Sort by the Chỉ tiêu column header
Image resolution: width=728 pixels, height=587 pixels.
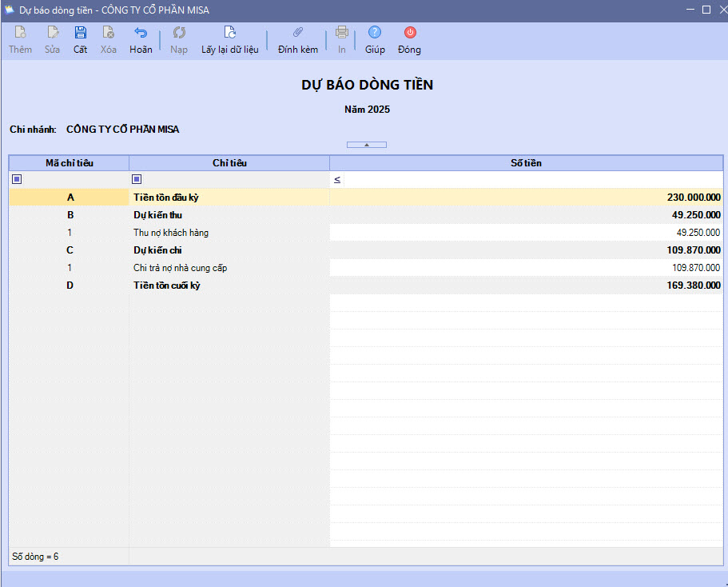229,162
